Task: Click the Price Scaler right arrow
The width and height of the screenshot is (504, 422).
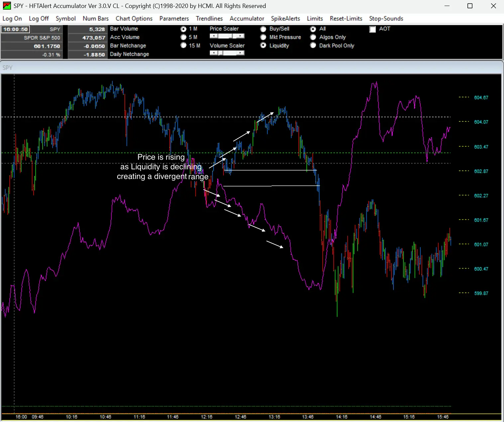Action: point(241,36)
